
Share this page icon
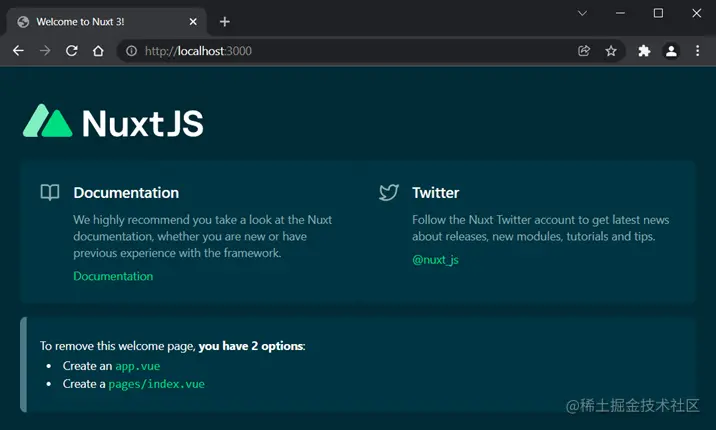[584, 51]
